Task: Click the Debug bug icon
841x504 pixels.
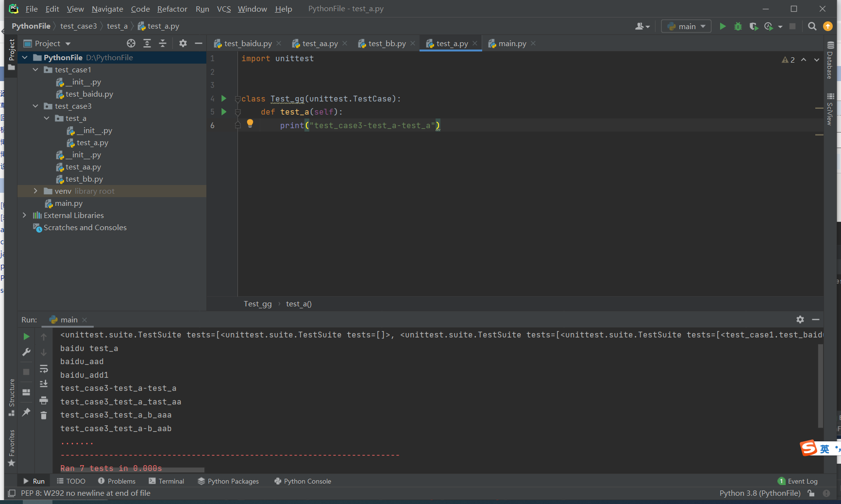Action: click(738, 27)
